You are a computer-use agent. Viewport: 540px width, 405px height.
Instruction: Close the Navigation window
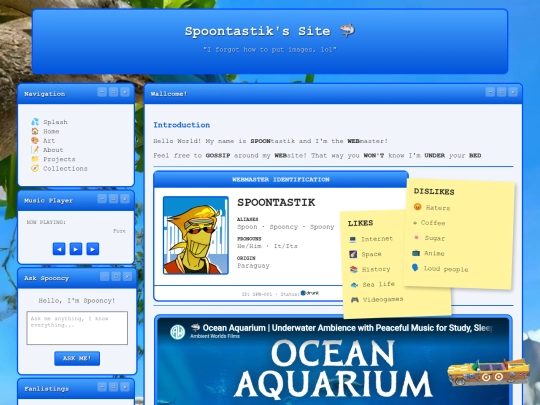pyautogui.click(x=125, y=92)
